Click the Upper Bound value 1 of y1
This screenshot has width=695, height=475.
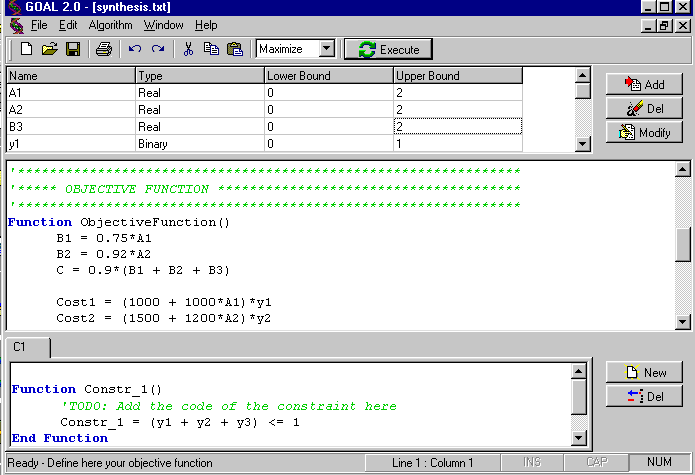tap(458, 144)
